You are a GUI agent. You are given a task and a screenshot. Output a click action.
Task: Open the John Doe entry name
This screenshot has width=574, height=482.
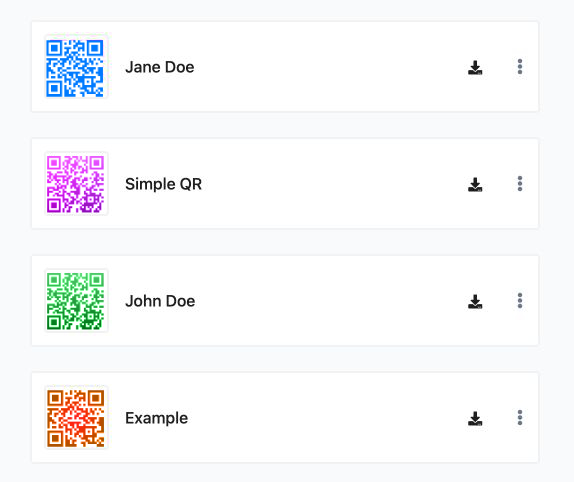[160, 301]
